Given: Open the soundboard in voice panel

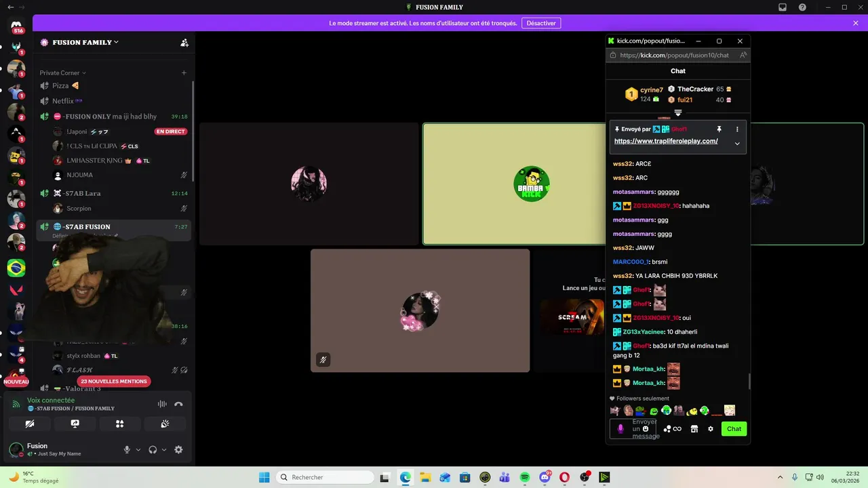Looking at the screenshot, I should [x=165, y=424].
